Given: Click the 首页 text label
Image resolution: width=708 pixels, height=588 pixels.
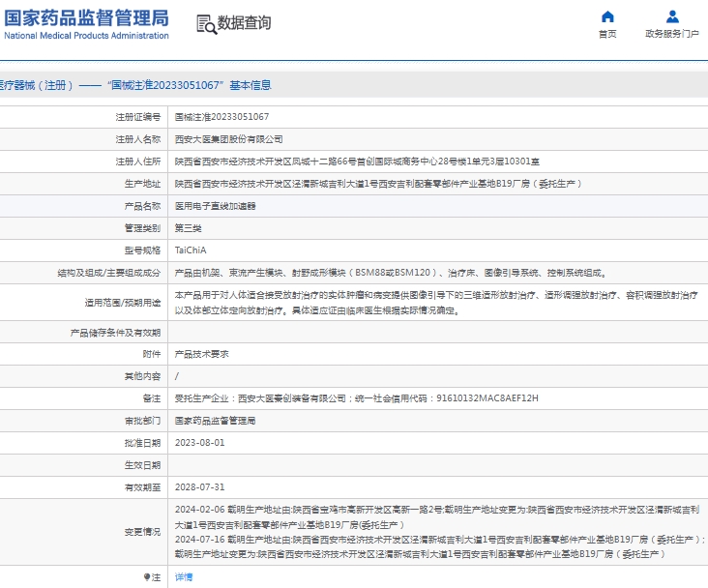Looking at the screenshot, I should pyautogui.click(x=607, y=34).
